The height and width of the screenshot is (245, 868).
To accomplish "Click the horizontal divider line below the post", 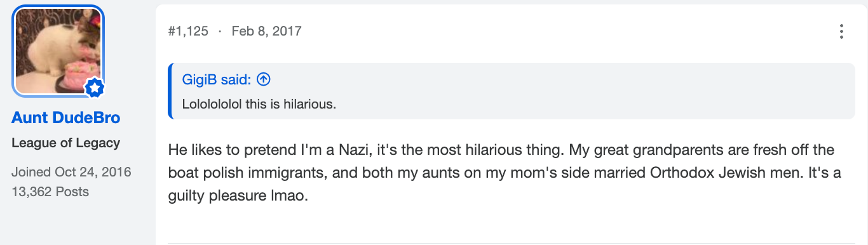I will [x=512, y=243].
